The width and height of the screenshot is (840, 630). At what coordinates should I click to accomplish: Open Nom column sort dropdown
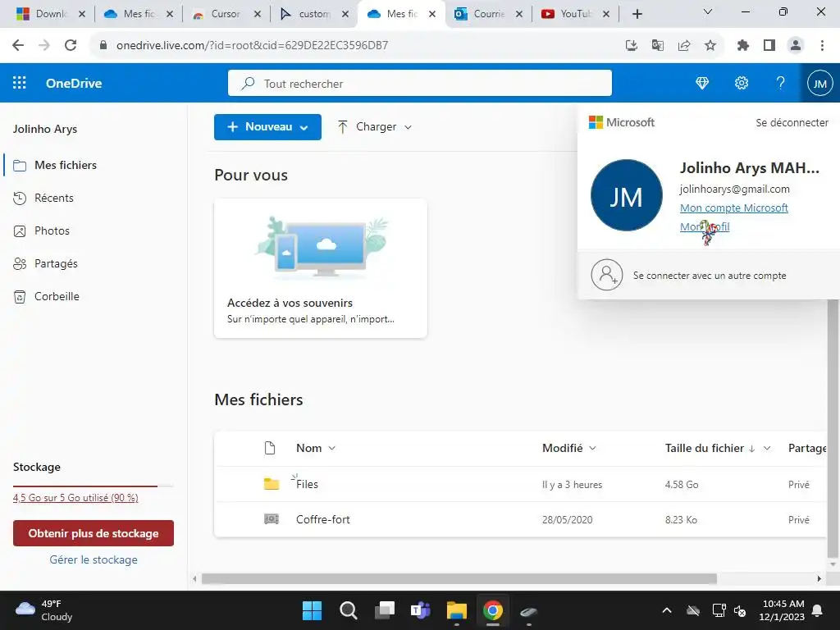[x=331, y=448]
